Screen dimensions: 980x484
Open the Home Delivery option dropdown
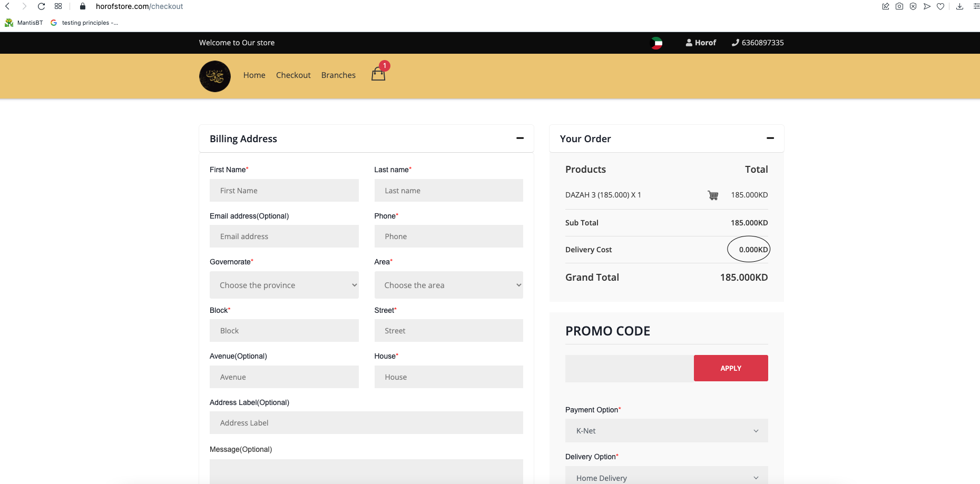[666, 477]
